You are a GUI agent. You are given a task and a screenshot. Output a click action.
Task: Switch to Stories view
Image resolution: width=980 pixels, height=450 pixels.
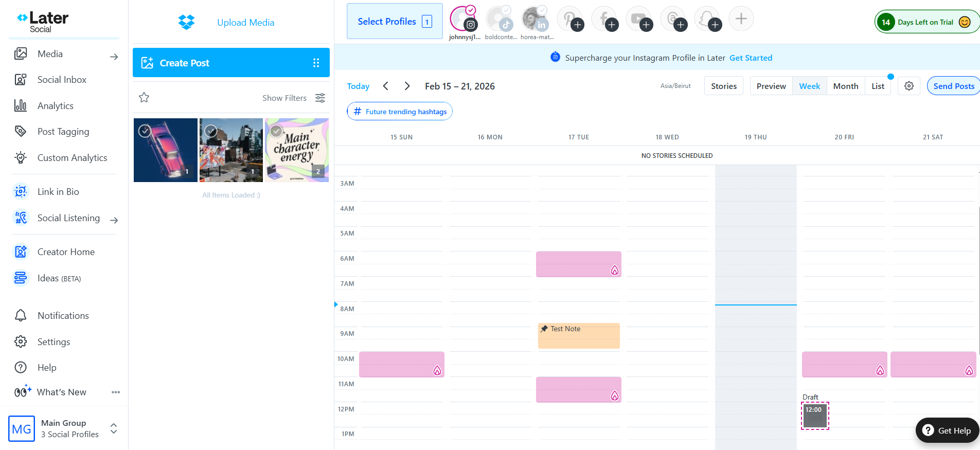coord(724,86)
